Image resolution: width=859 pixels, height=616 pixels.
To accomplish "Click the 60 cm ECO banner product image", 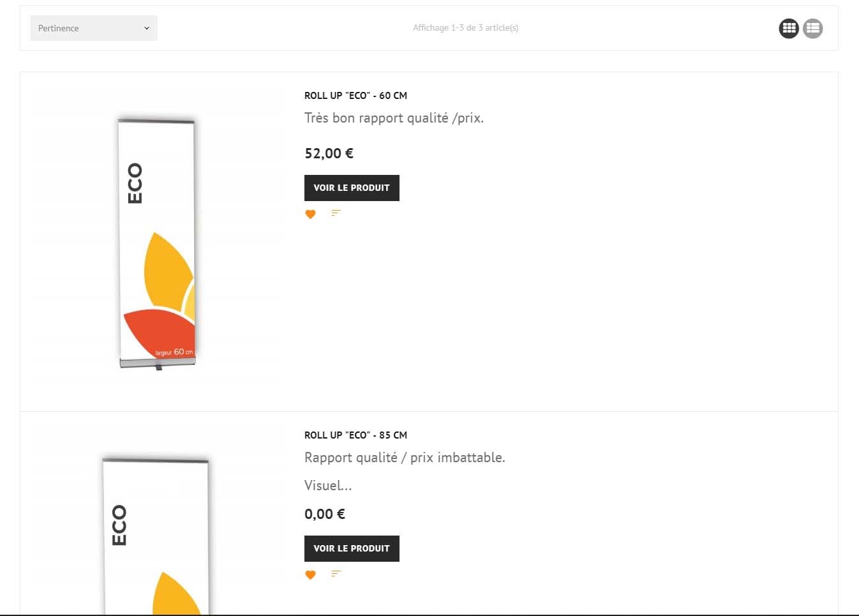I will pos(156,243).
